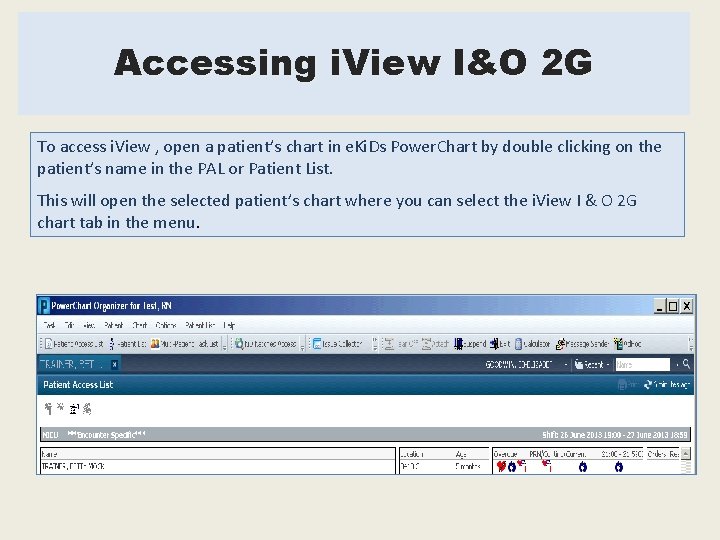The width and height of the screenshot is (720, 540).
Task: Click the magnifier search icon
Action: 686,364
